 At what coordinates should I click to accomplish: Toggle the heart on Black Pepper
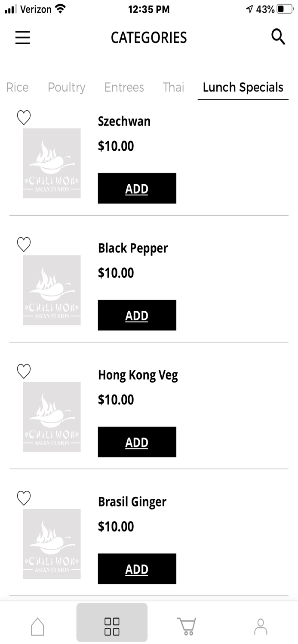[24, 244]
